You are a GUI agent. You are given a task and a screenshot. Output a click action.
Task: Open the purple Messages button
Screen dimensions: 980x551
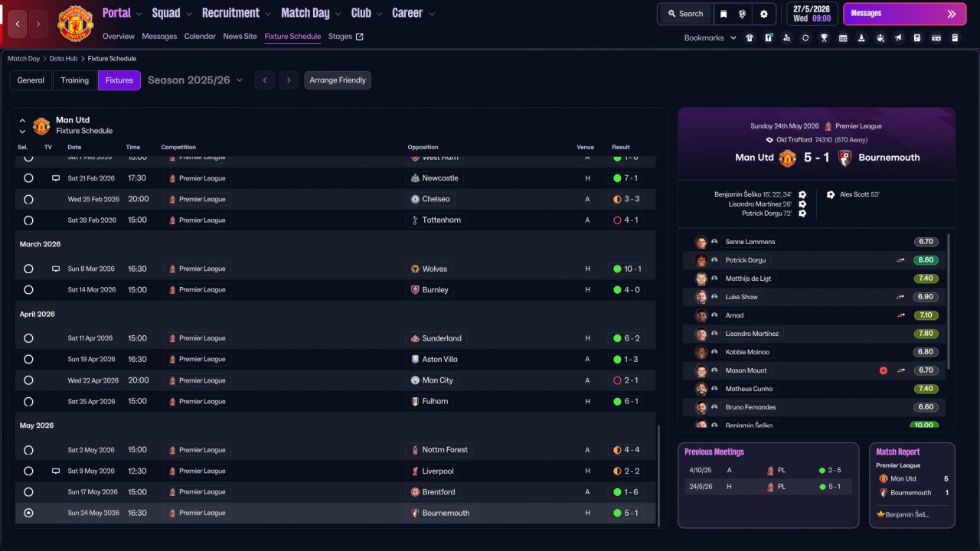pos(904,14)
